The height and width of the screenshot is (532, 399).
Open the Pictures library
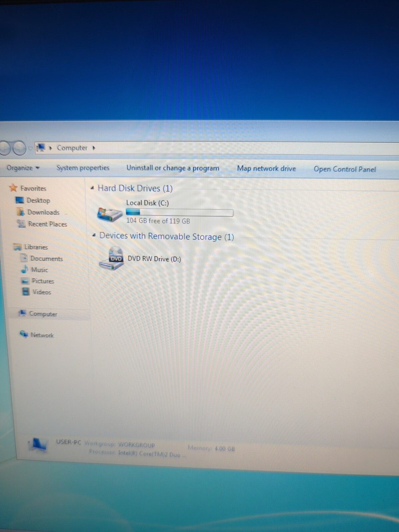click(x=43, y=281)
